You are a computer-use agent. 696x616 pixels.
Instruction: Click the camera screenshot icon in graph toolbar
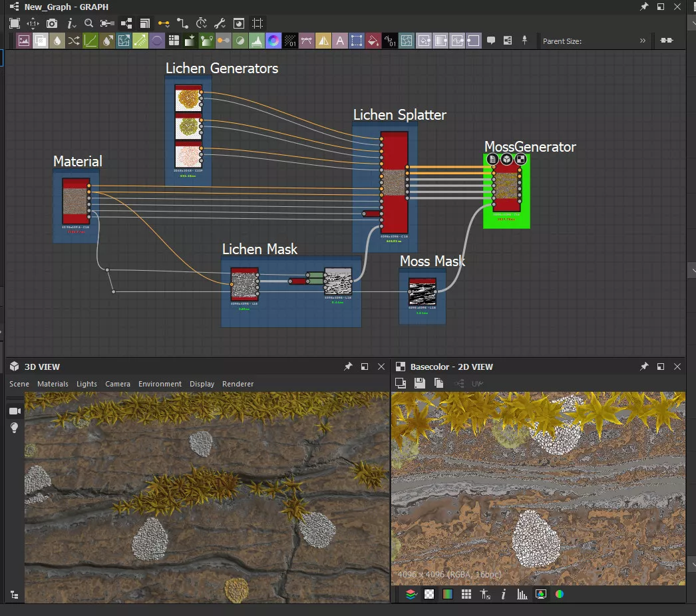(x=52, y=23)
